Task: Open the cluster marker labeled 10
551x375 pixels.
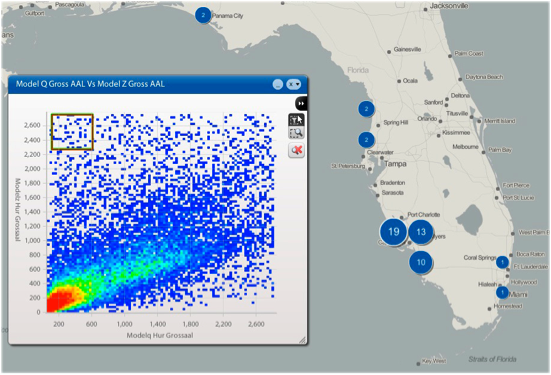Action: click(421, 262)
